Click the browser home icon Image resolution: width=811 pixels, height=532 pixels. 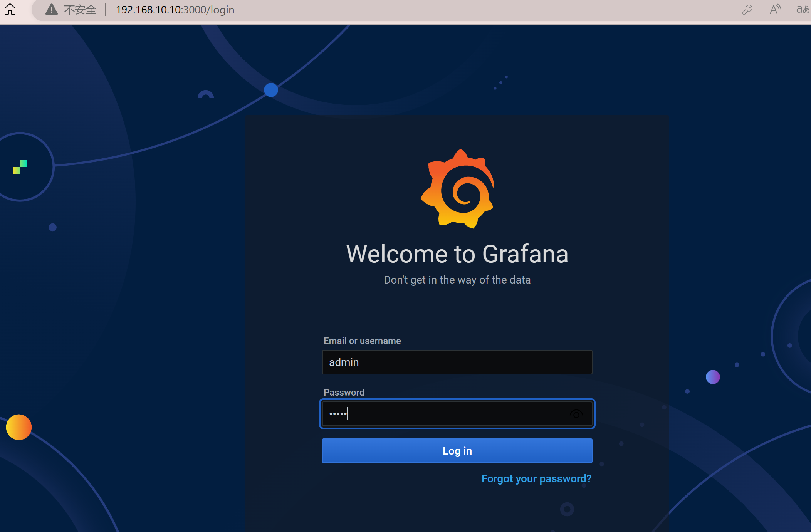point(10,9)
